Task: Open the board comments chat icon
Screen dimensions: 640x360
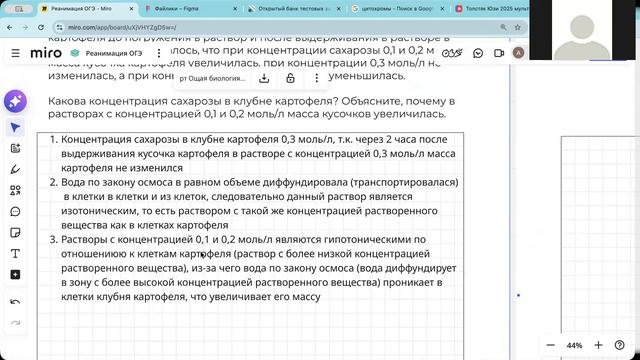Action: tap(478, 53)
